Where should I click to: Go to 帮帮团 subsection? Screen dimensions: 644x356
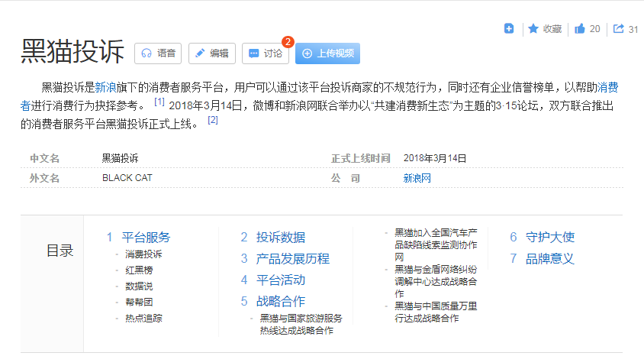pyautogui.click(x=139, y=303)
